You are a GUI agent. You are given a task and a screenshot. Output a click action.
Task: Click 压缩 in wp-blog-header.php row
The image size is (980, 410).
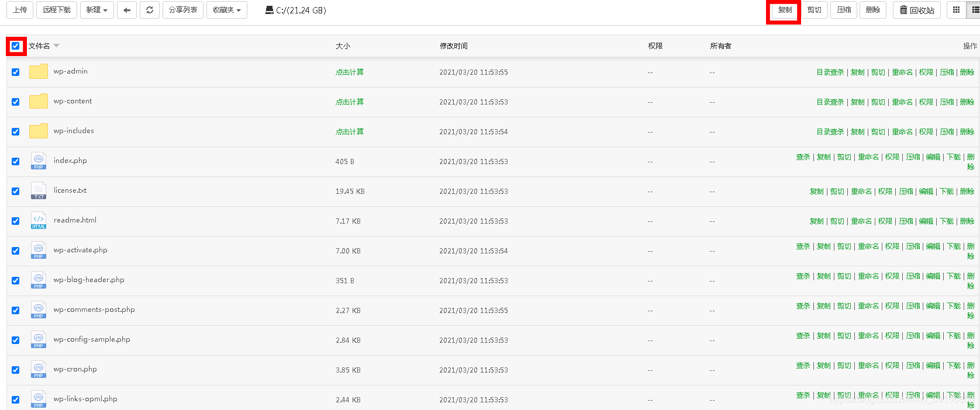(913, 276)
